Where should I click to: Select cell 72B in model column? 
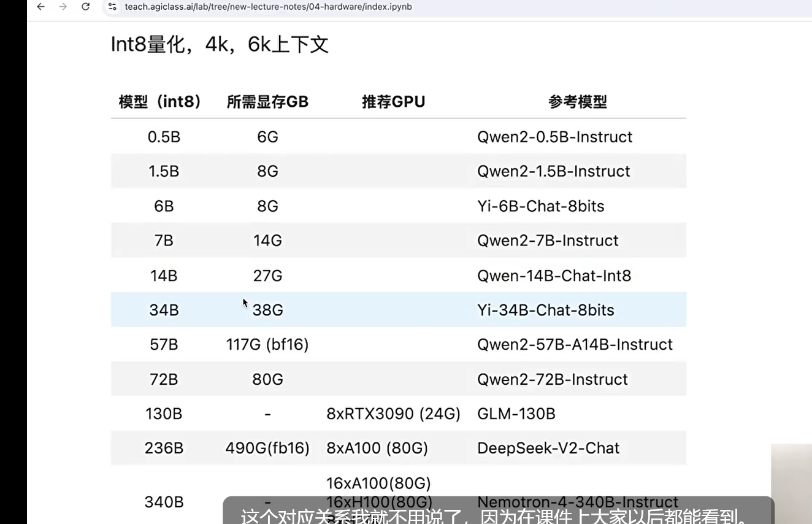tap(164, 379)
